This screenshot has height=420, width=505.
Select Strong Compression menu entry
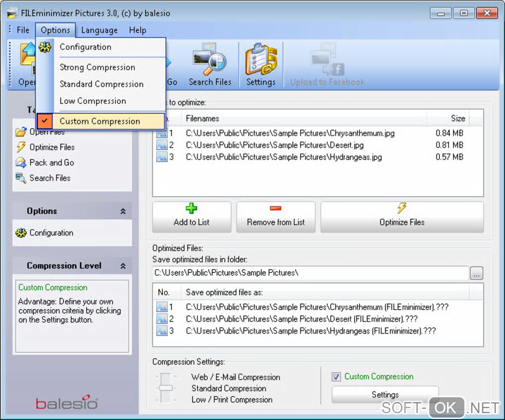pyautogui.click(x=101, y=67)
